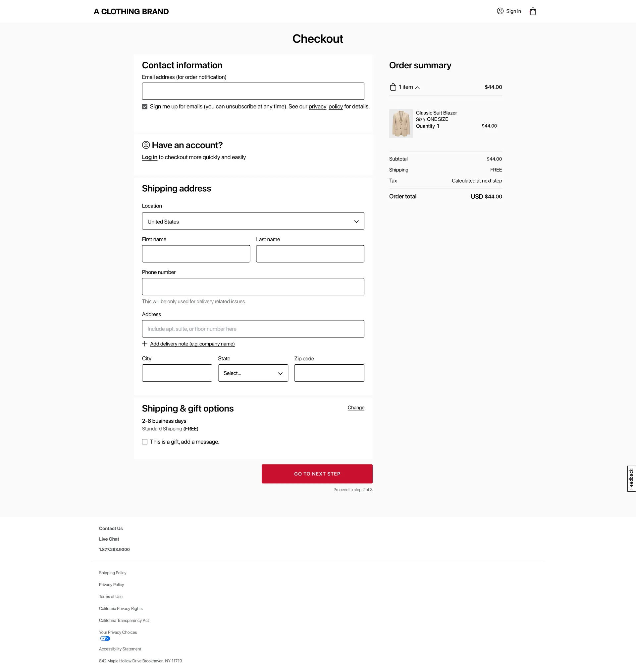Screen dimensions: 636x672
Task: Open Live Chat in the footer
Action: pyautogui.click(x=109, y=539)
